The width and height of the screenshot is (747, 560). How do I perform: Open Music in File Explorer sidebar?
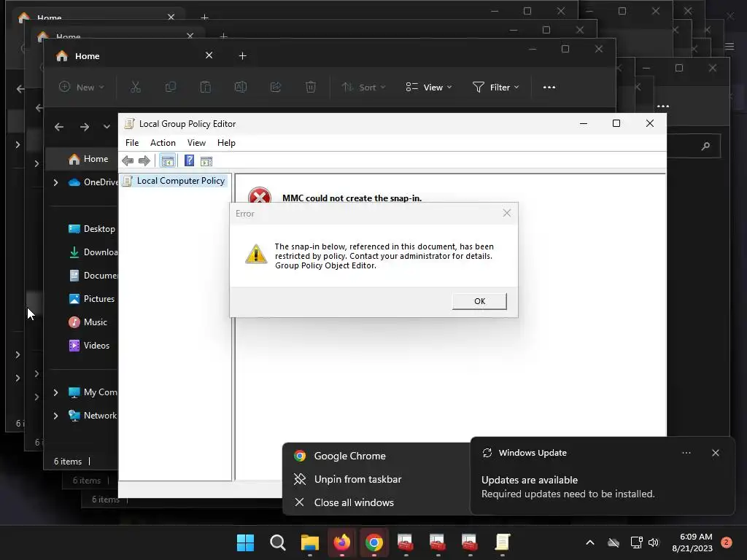click(88, 322)
